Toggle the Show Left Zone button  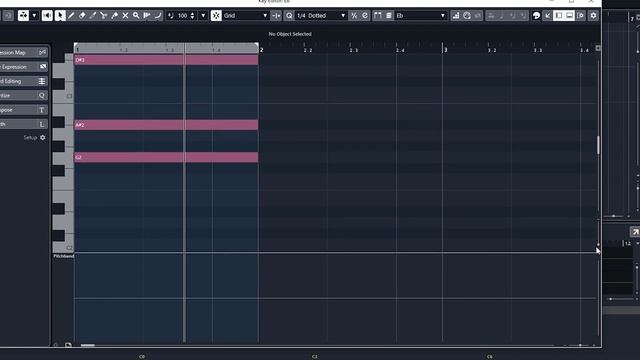click(x=559, y=16)
